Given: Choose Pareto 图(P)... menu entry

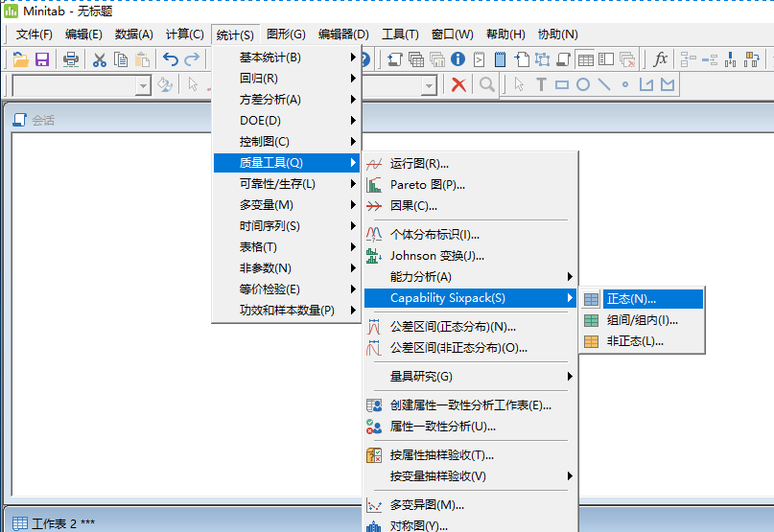Looking at the screenshot, I should click(x=470, y=185).
